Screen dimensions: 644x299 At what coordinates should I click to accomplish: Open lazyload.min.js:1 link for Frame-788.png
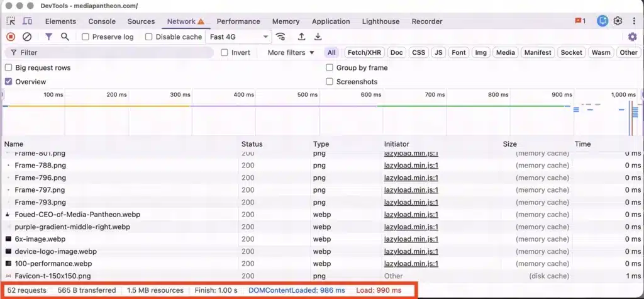tap(411, 166)
